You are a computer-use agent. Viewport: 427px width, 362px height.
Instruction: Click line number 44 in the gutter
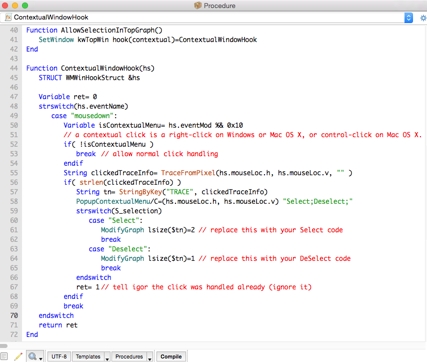14,68
